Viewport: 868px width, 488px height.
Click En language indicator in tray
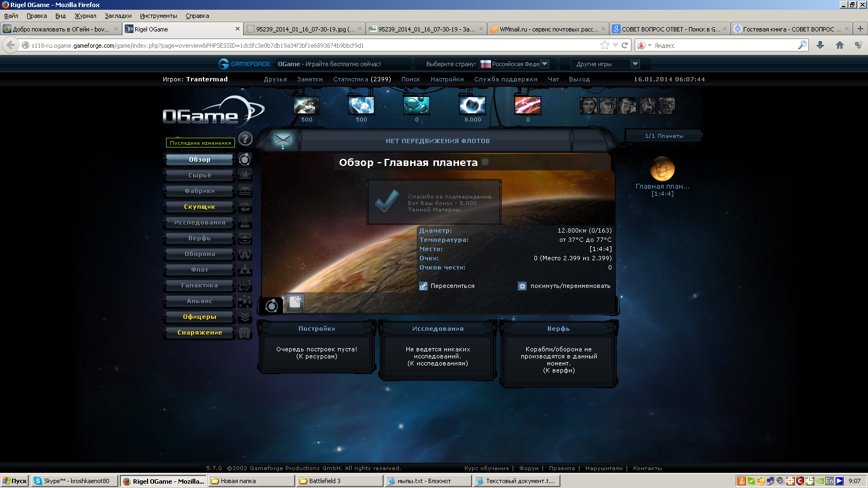point(829,481)
